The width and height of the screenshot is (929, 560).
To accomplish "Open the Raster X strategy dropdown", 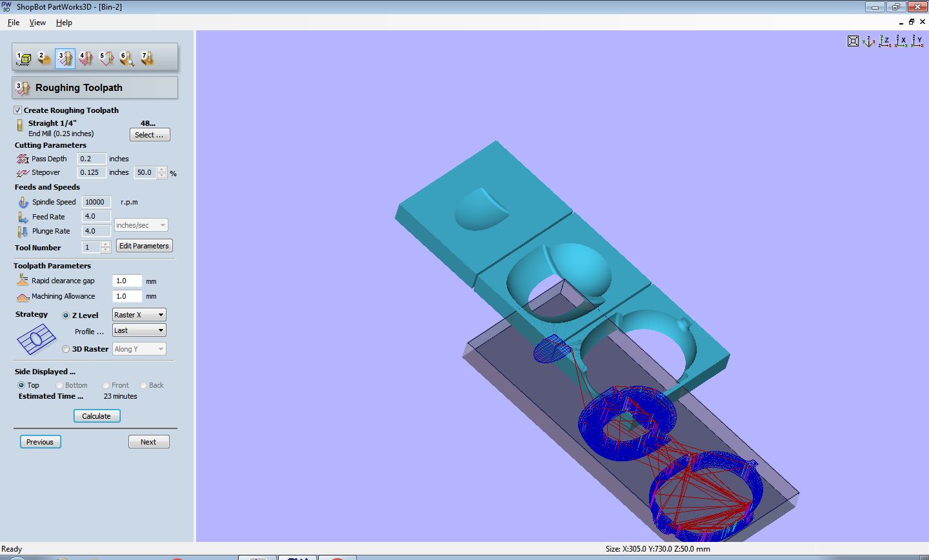I will click(x=139, y=315).
